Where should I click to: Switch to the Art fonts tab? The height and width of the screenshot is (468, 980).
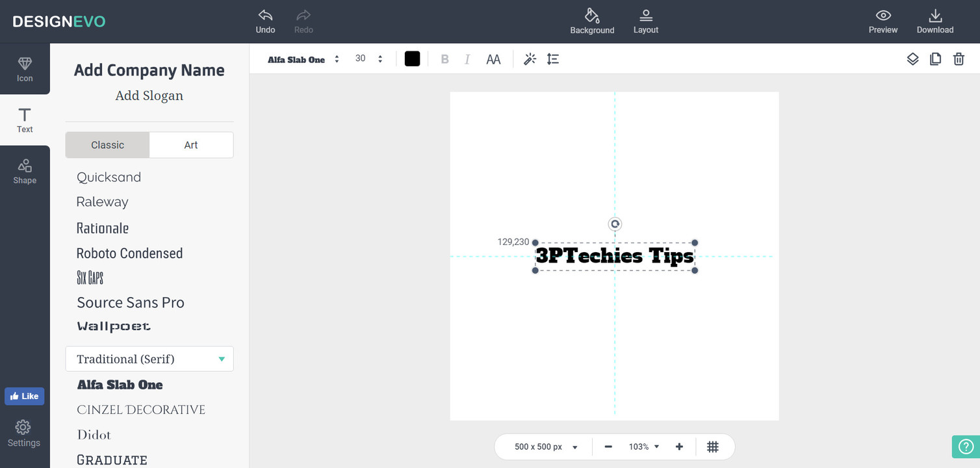click(x=191, y=145)
